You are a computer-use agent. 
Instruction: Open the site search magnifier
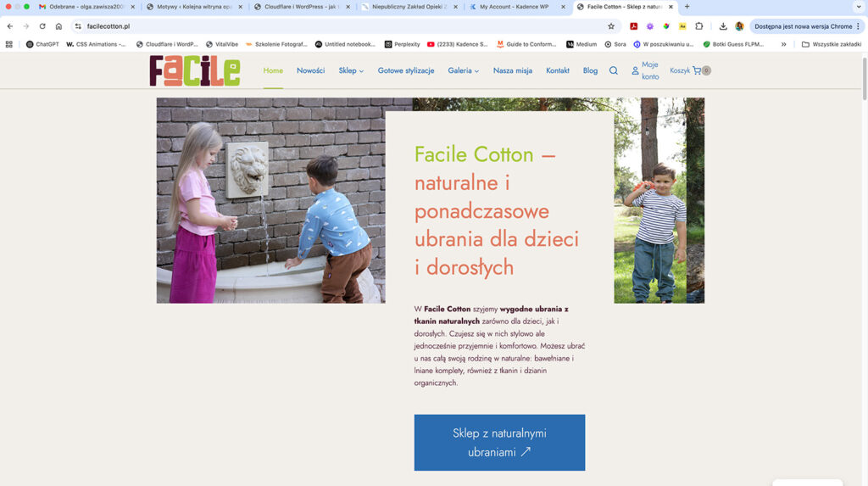click(614, 70)
